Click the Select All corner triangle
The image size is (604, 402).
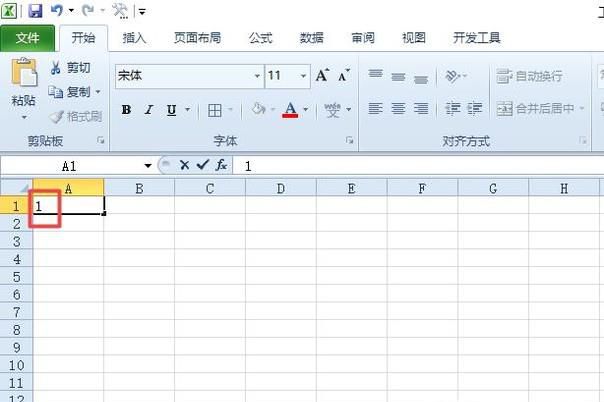coord(17,188)
